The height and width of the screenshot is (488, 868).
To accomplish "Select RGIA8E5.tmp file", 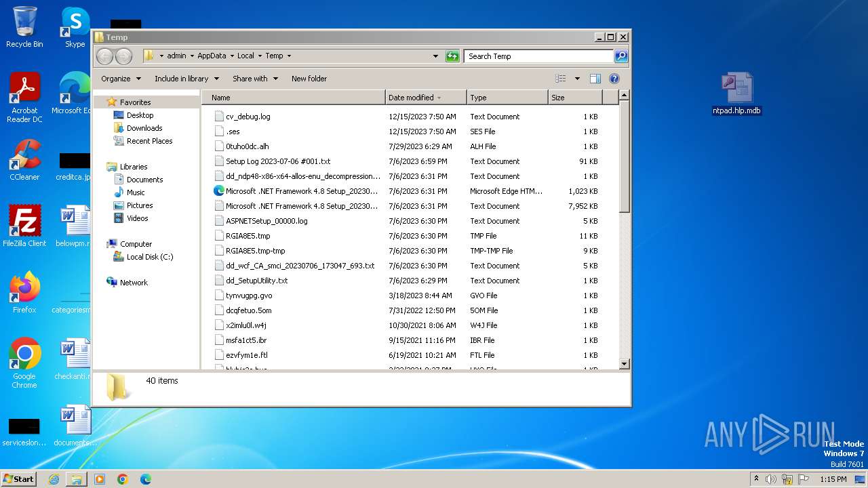I will click(248, 236).
